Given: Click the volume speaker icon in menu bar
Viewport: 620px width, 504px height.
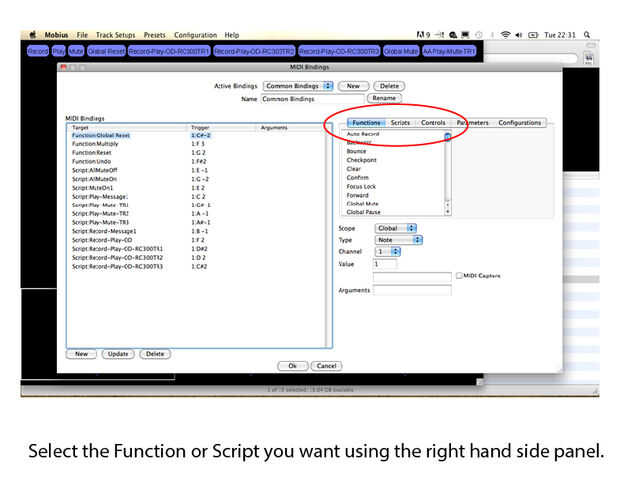Looking at the screenshot, I should 518,35.
